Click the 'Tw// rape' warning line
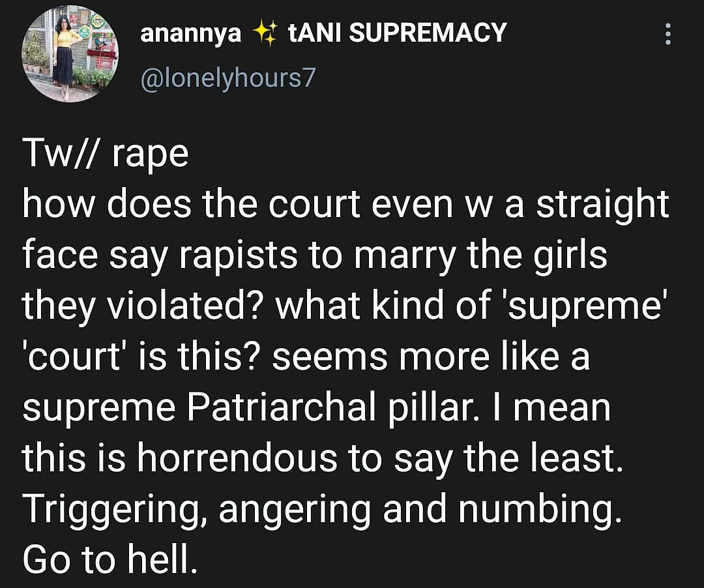The height and width of the screenshot is (588, 704). [x=106, y=154]
